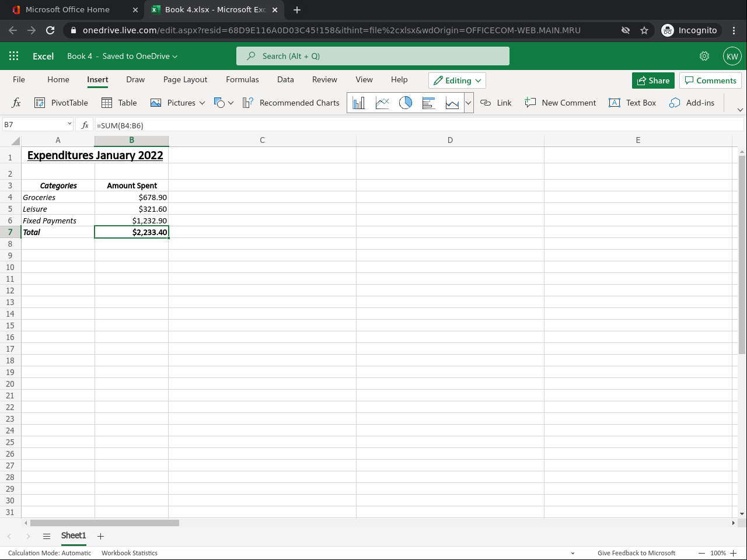This screenshot has width=747, height=560.
Task: Insert a Text Box
Action: click(x=632, y=103)
